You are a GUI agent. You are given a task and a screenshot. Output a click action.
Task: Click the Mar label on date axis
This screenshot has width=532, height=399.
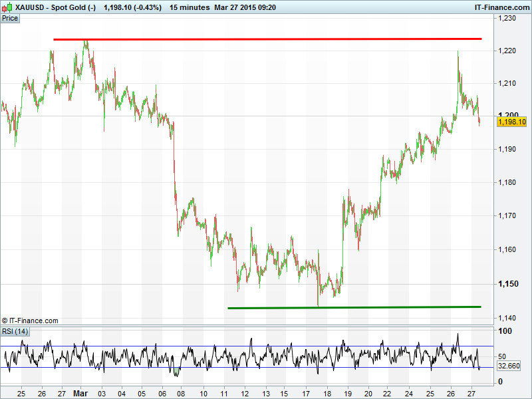(x=80, y=392)
